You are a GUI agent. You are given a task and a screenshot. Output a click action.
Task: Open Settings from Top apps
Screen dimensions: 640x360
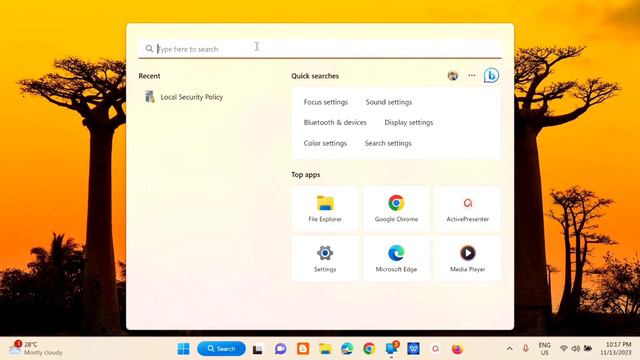[x=325, y=259]
